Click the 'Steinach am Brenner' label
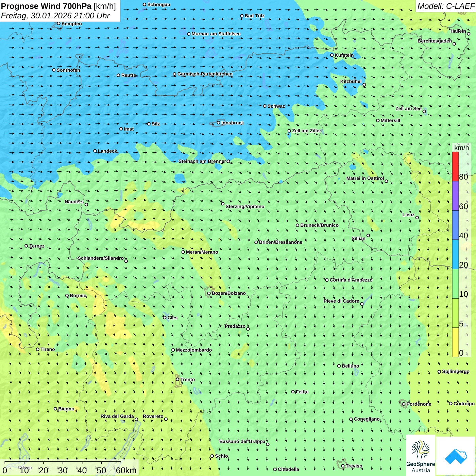Screen dimensions: 476x476 (202, 161)
